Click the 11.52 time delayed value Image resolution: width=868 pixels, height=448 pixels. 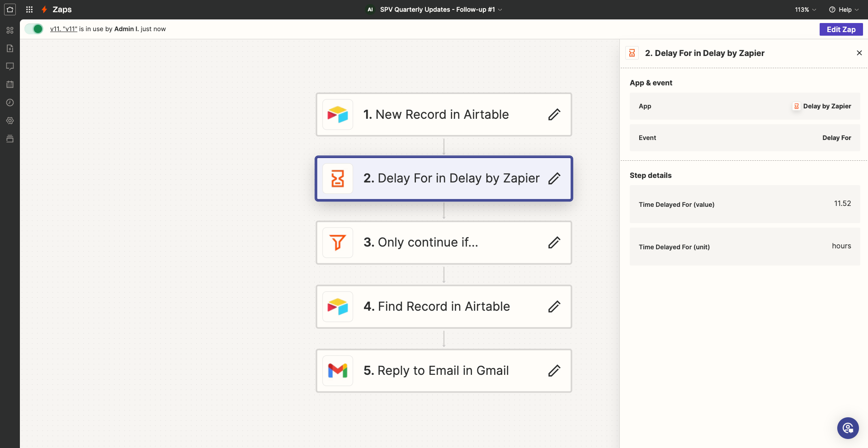[x=842, y=204]
